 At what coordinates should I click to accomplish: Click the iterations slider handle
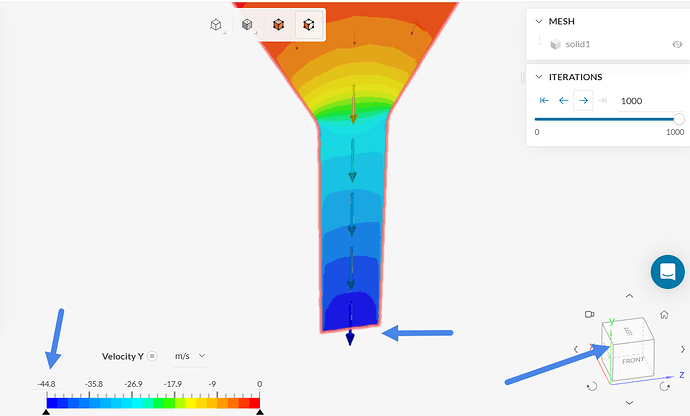[x=679, y=119]
